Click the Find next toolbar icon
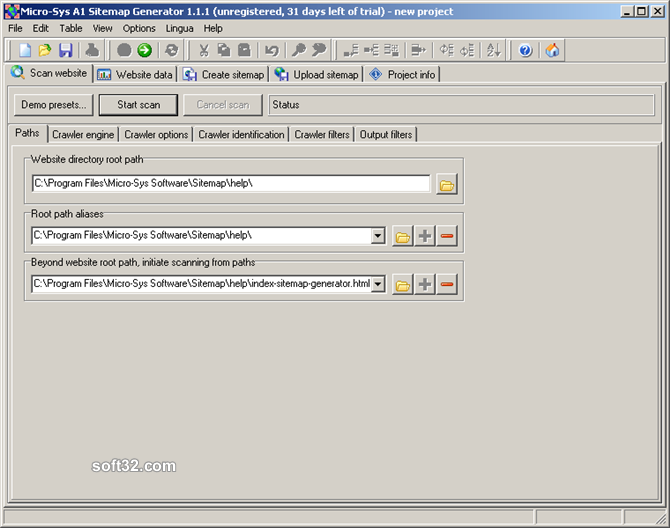Image resolution: width=670 pixels, height=528 pixels. [319, 50]
